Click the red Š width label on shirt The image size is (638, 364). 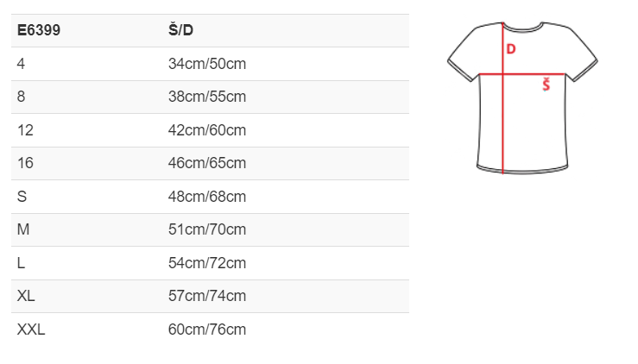546,85
